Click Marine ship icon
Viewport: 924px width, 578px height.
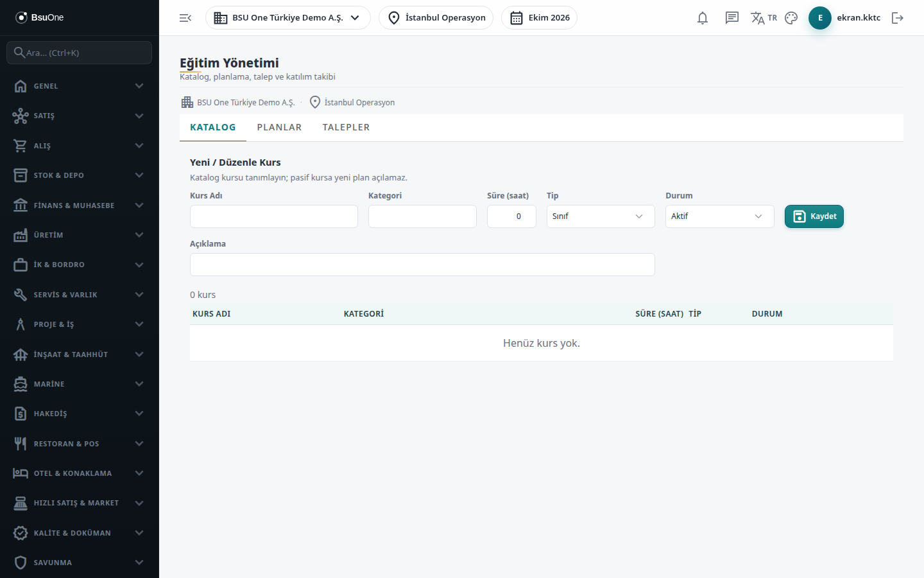21,384
